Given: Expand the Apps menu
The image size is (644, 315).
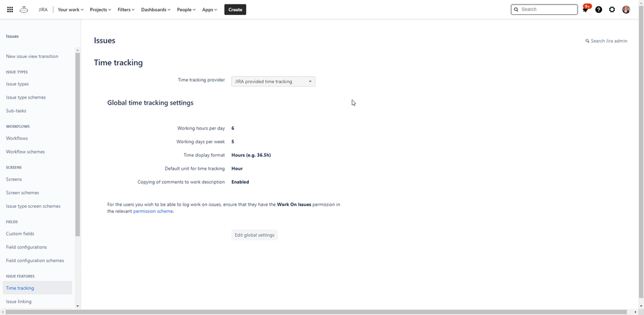Looking at the screenshot, I should [210, 10].
